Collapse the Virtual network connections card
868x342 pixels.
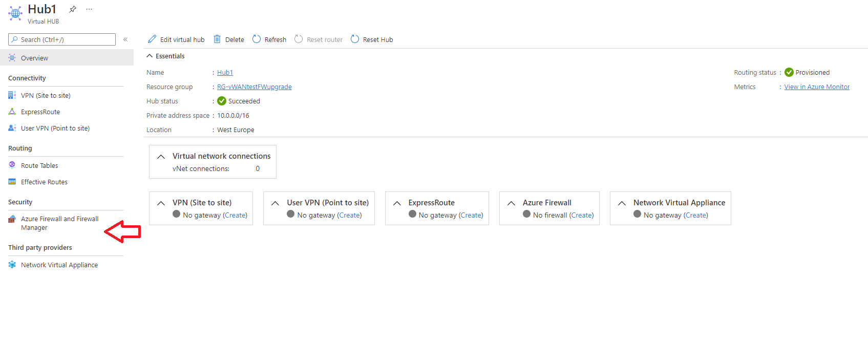pos(161,157)
